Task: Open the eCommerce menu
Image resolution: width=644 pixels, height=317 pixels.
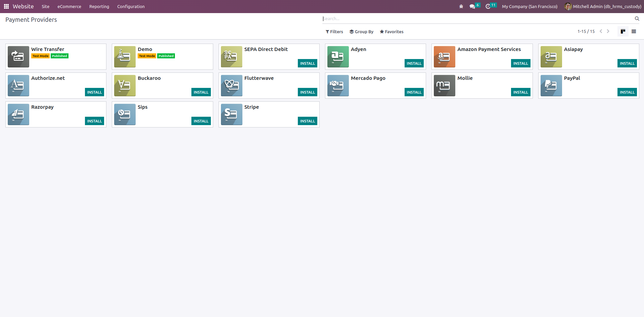Action: tap(69, 6)
